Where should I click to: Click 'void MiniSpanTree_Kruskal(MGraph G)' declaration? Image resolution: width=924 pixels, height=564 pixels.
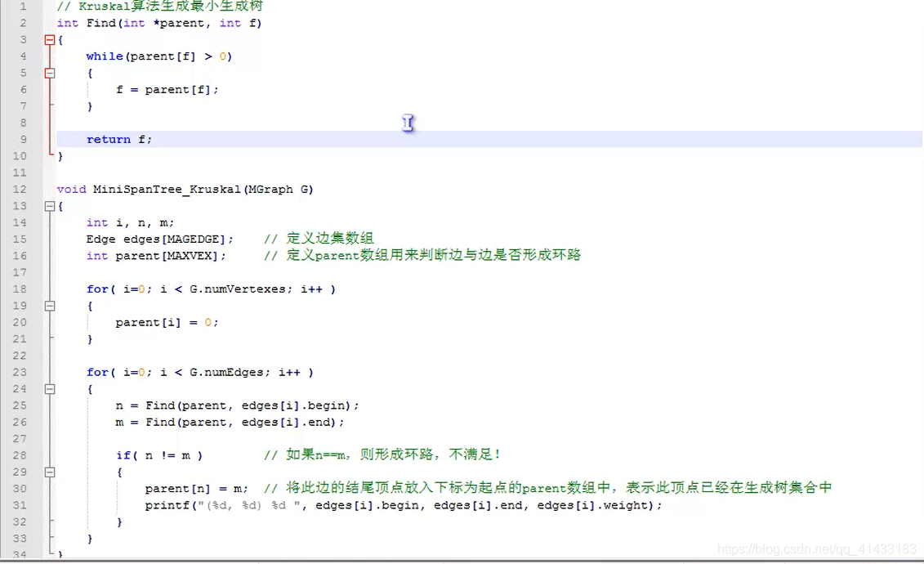(185, 189)
